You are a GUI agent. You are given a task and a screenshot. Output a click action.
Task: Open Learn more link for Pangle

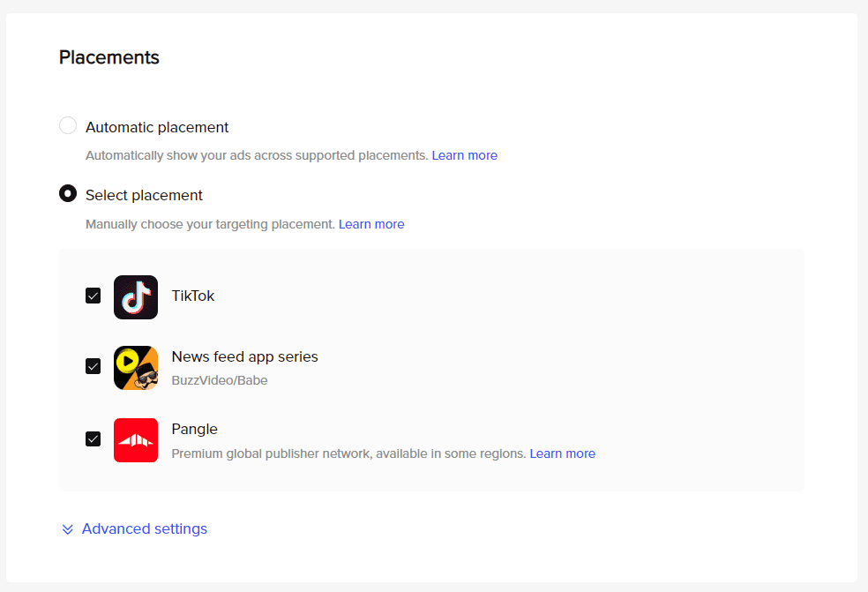pos(563,453)
